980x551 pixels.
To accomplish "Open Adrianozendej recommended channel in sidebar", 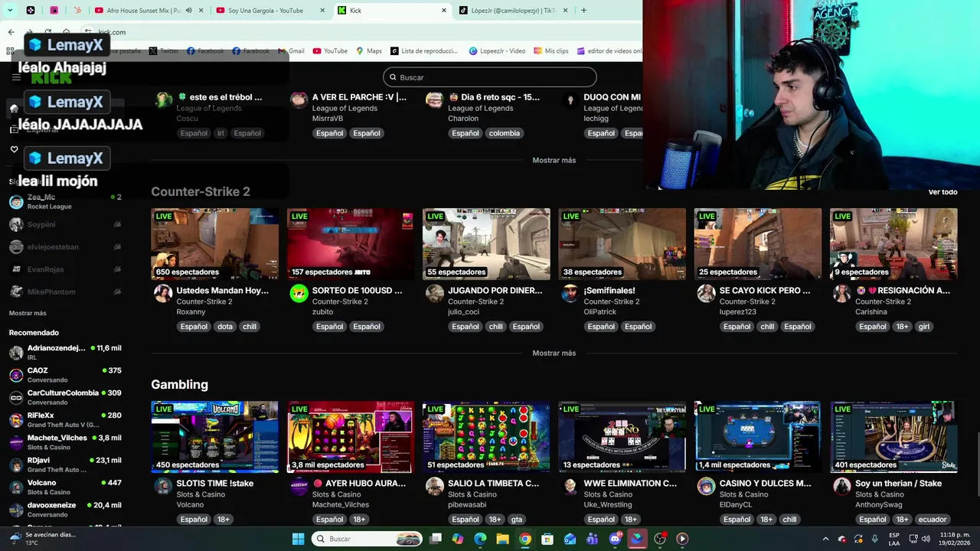I will [65, 352].
